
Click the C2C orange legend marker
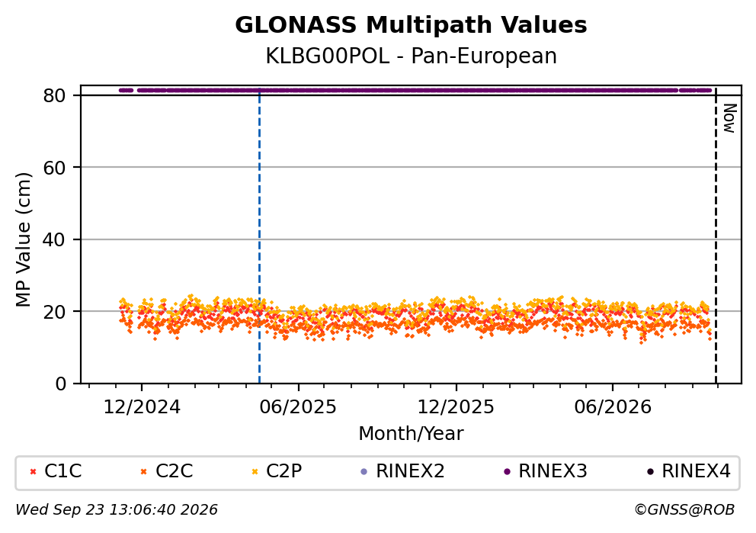click(143, 472)
